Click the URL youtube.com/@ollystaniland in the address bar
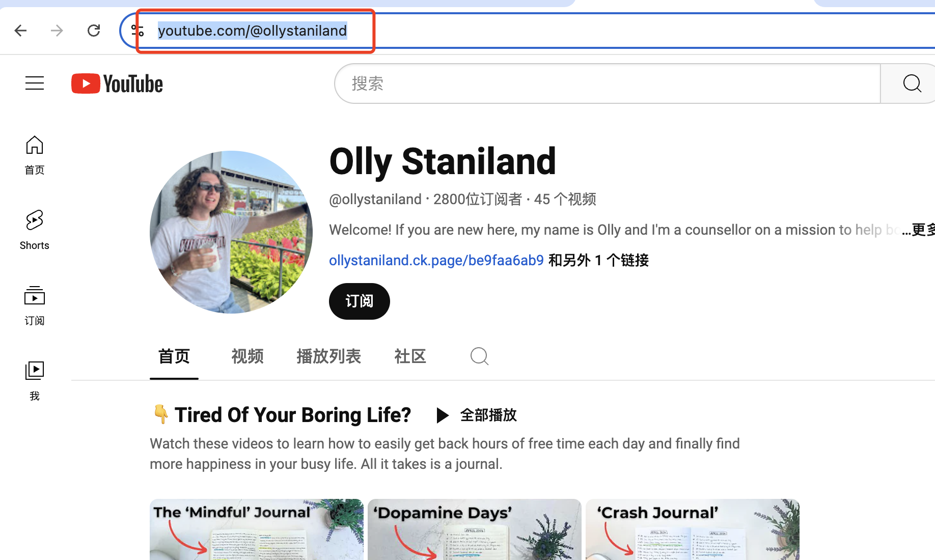Image resolution: width=935 pixels, height=560 pixels. tap(252, 31)
